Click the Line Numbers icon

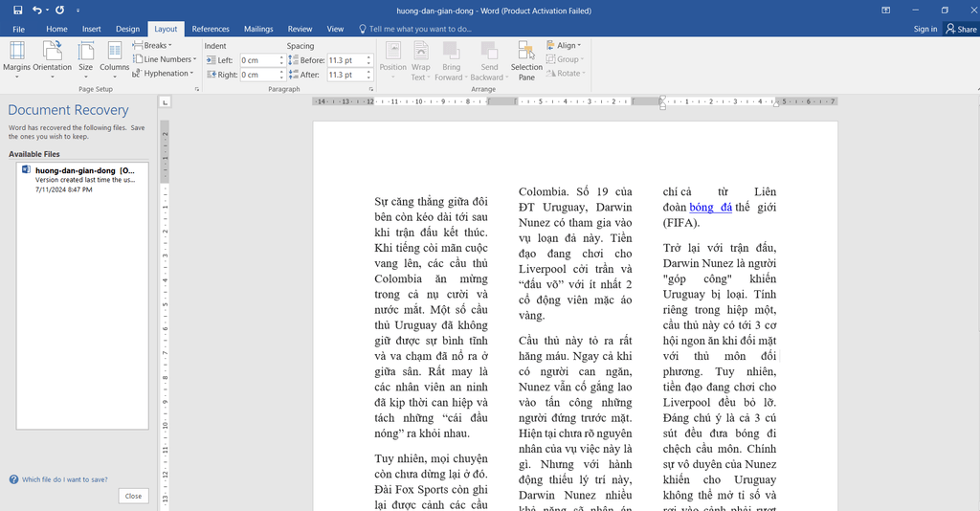[138, 59]
